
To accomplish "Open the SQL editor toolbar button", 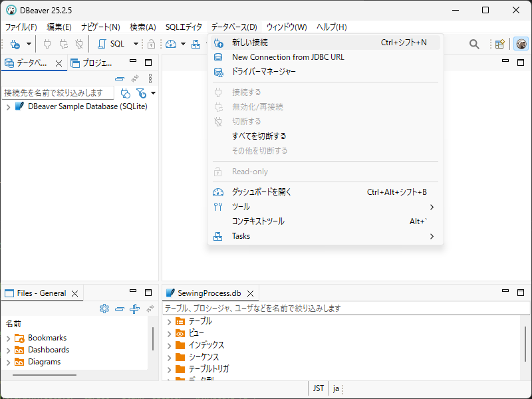I will (111, 44).
